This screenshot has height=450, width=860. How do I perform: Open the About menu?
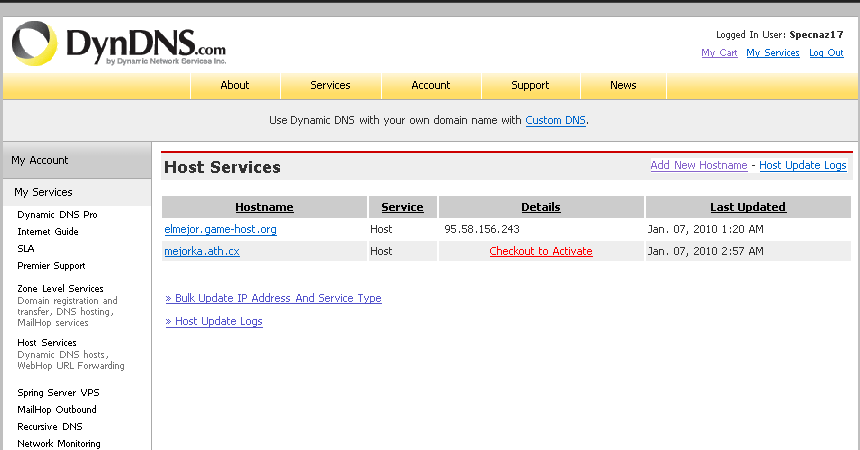235,85
